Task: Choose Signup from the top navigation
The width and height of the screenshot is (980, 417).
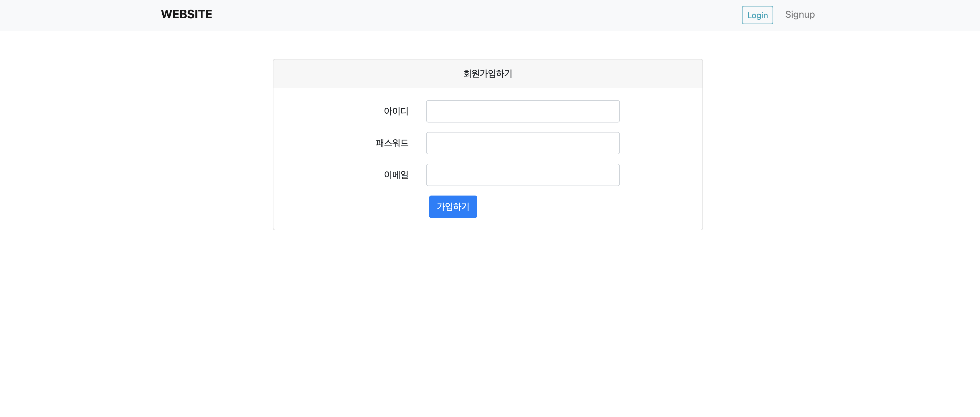Action: pyautogui.click(x=800, y=14)
